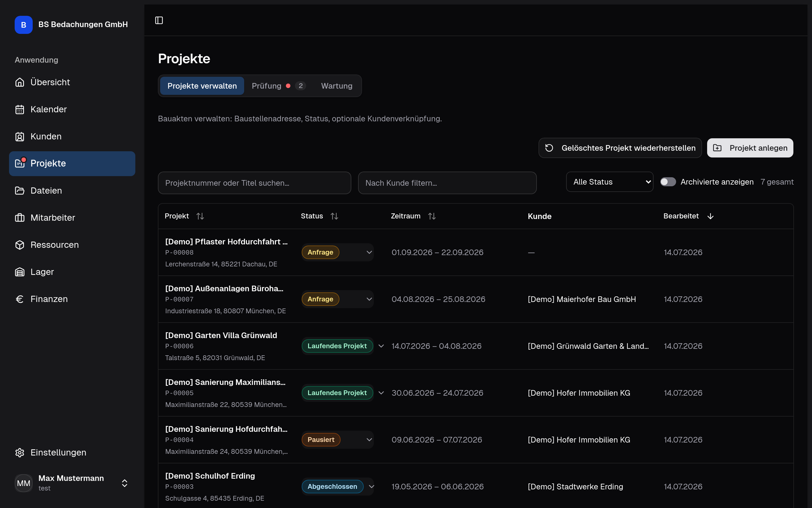Image resolution: width=812 pixels, height=508 pixels.
Task: Open Kunden in the sidebar
Action: (72, 136)
